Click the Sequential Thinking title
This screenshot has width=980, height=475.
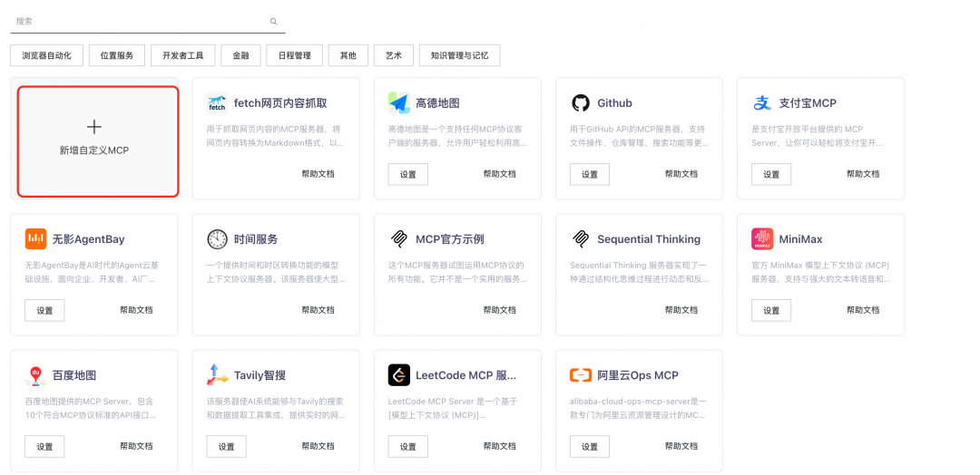tap(649, 239)
